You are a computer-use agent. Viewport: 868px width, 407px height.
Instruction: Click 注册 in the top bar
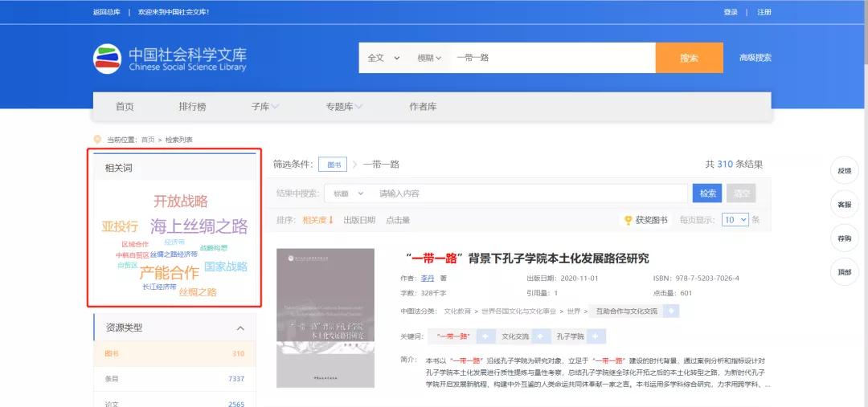[764, 12]
